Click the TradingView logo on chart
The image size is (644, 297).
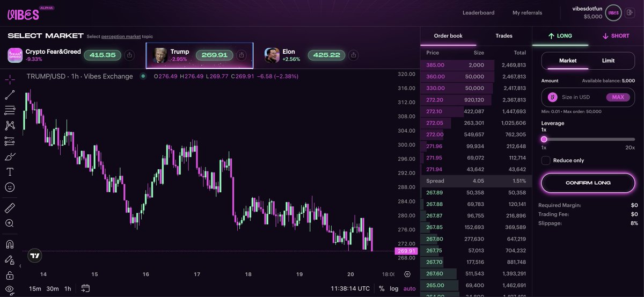[35, 256]
